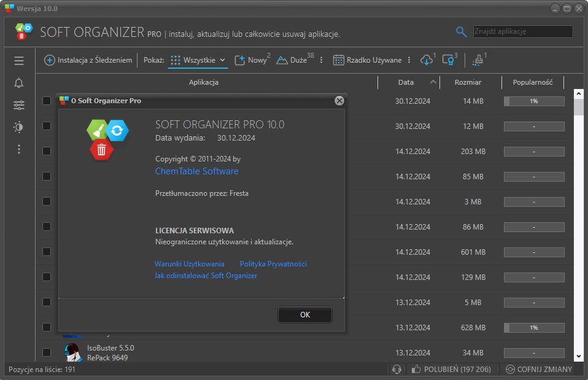The image size is (588, 380).
Task: Sort by the Rozmiar column header
Action: pos(468,82)
